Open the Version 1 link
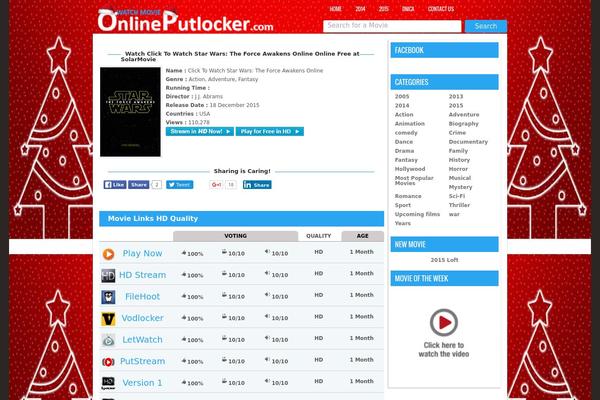600x400 pixels. tap(142, 383)
